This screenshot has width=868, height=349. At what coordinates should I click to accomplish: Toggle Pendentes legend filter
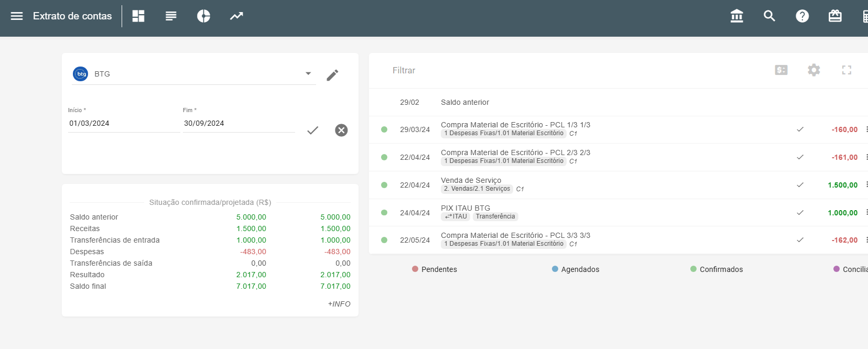coord(435,269)
